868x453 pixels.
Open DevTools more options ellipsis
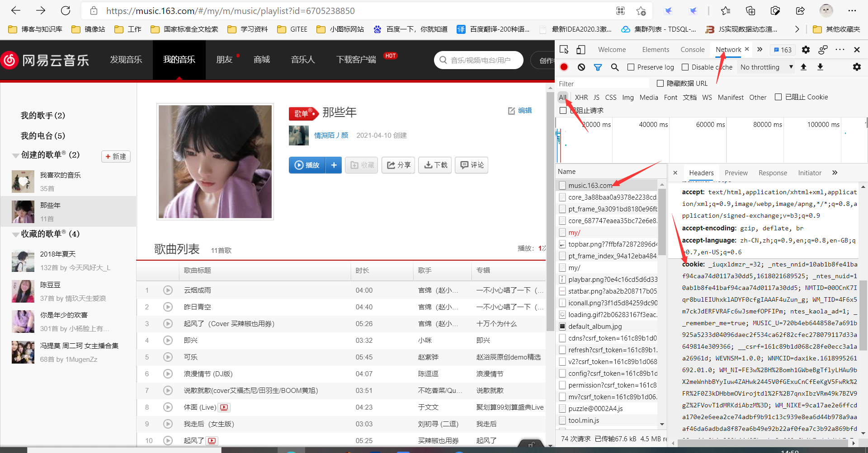tap(840, 50)
